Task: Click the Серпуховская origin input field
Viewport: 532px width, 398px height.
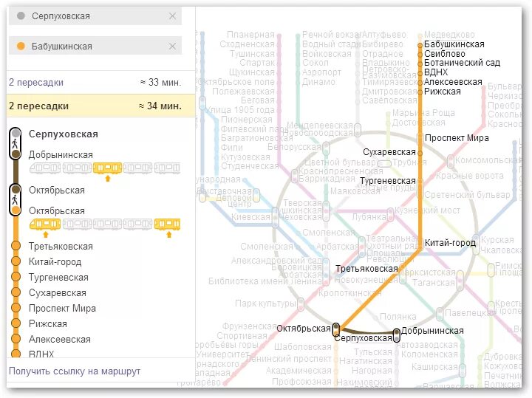Action: click(x=95, y=16)
